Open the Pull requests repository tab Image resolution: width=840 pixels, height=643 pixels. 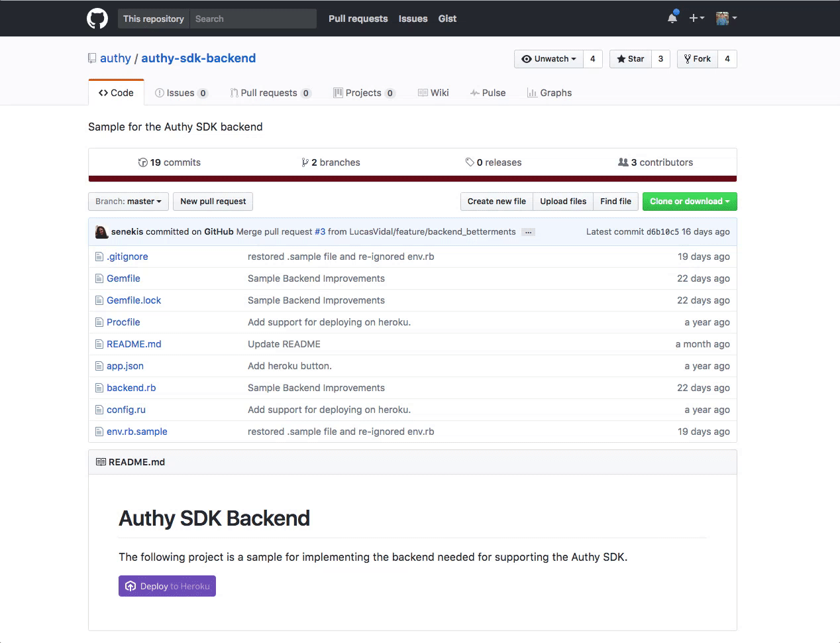(270, 93)
